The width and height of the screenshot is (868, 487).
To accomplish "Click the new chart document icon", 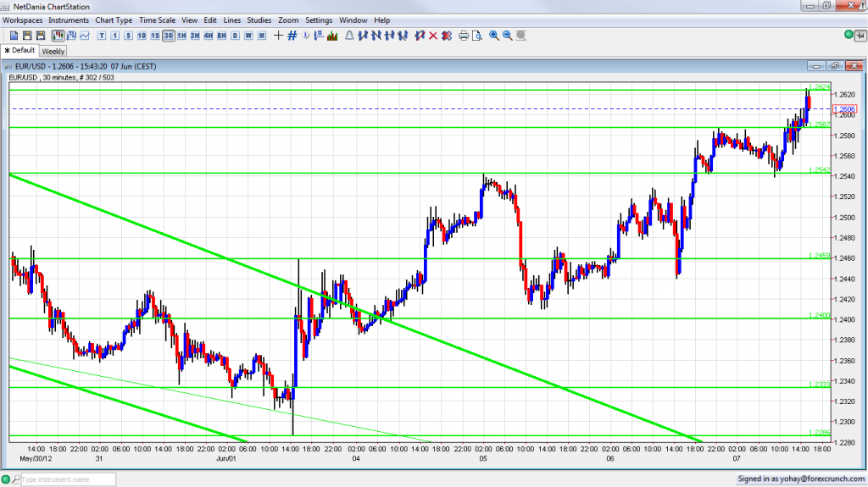I will pyautogui.click(x=14, y=36).
